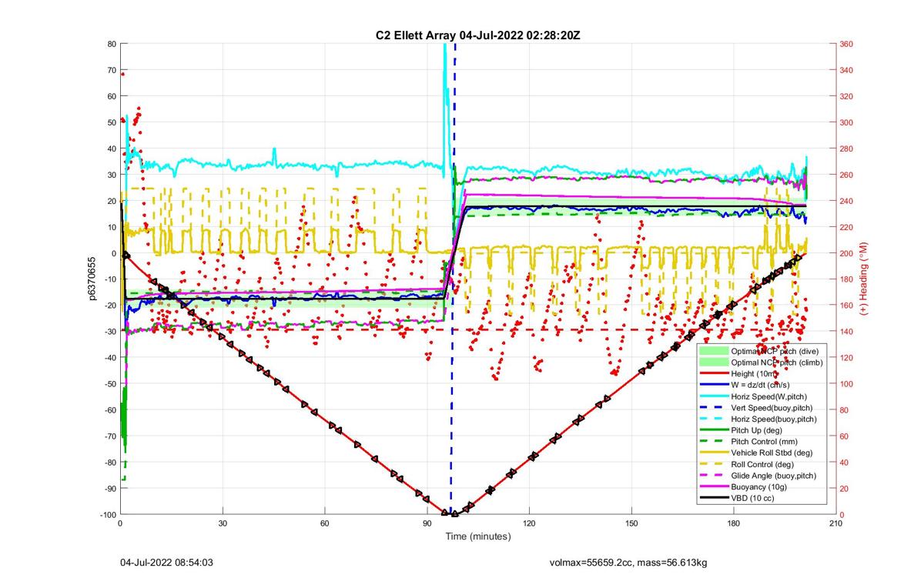
Task: Select legend entry 'Horiz Speed(W,pitch)'
Action: tap(769, 396)
